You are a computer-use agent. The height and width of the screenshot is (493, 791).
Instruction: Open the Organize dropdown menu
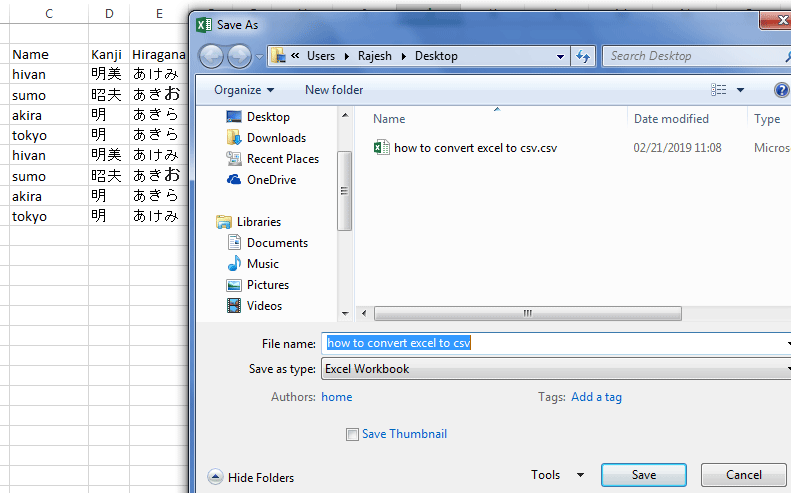pyautogui.click(x=244, y=90)
